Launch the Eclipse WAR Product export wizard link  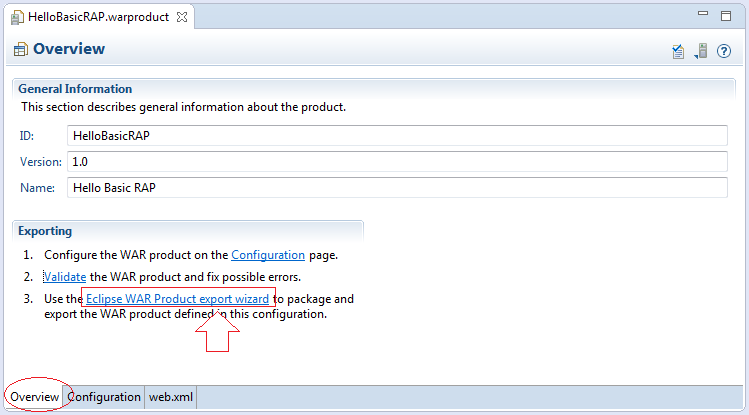177,299
